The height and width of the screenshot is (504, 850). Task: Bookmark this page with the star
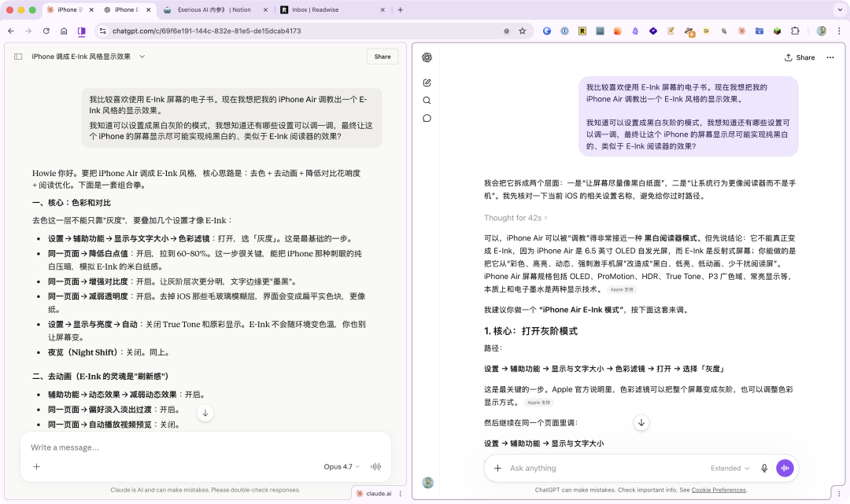coord(523,31)
